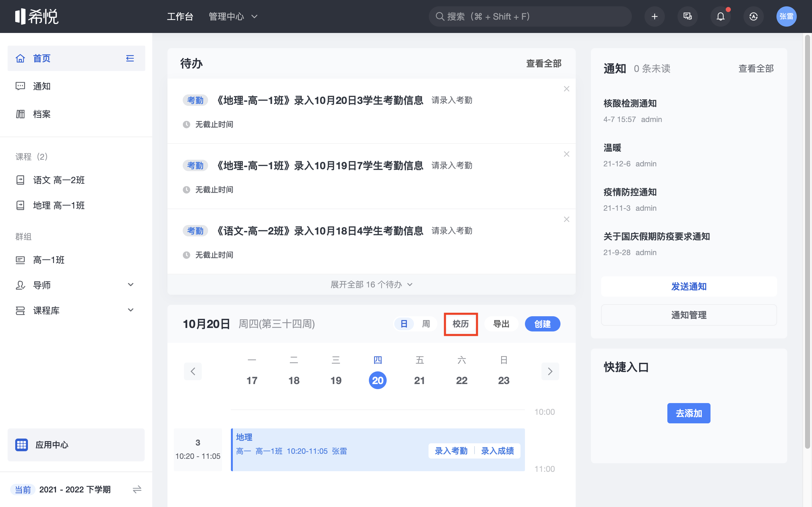The image size is (812, 507).
Task: Open 档案 in the sidebar
Action: pyautogui.click(x=42, y=114)
